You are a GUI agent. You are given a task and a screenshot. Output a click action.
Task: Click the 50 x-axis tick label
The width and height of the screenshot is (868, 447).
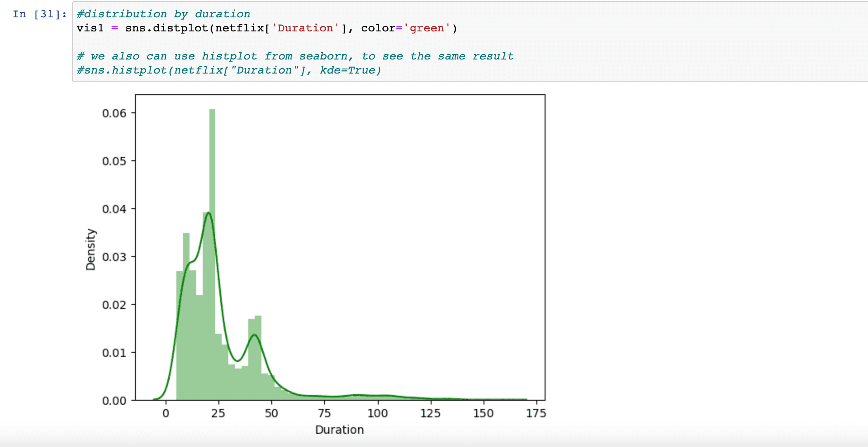[271, 413]
